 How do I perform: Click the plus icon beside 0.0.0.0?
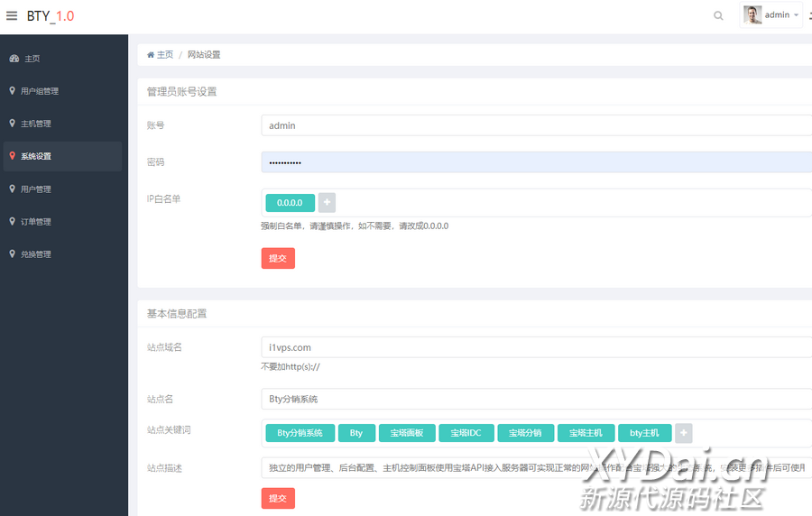coord(327,203)
